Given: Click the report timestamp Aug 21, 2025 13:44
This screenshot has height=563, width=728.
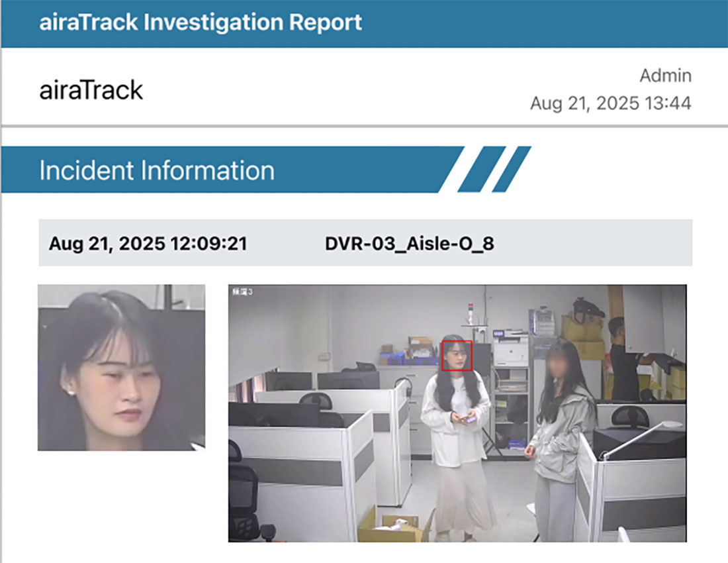Looking at the screenshot, I should coord(610,103).
